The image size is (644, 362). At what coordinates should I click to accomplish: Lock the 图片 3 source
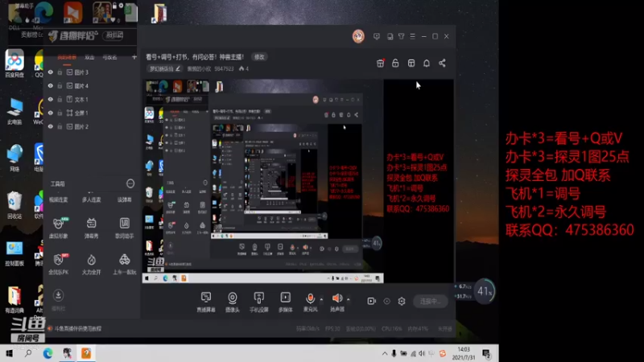[x=60, y=72]
